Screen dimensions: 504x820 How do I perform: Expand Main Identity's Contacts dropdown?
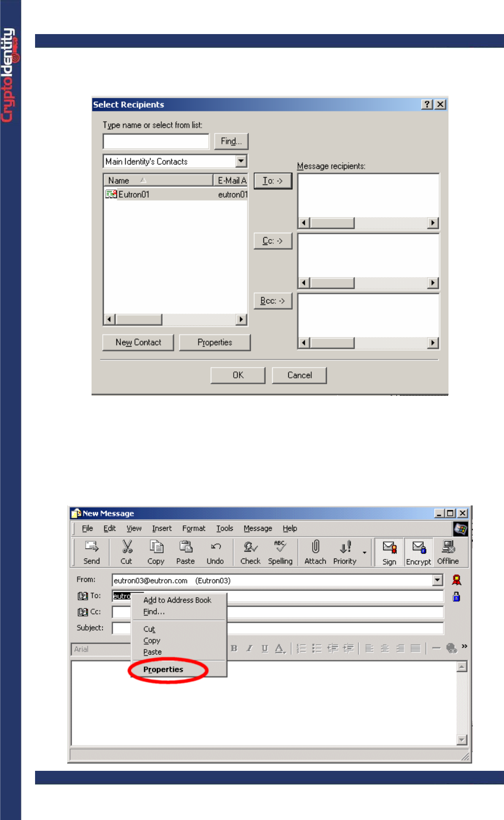click(241, 161)
